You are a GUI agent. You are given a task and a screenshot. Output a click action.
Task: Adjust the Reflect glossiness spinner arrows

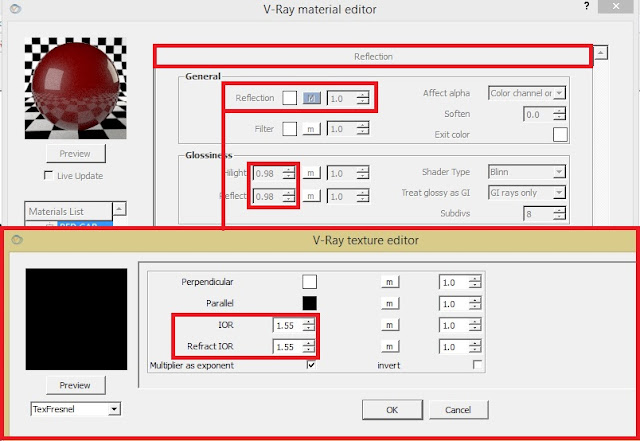coord(289,196)
